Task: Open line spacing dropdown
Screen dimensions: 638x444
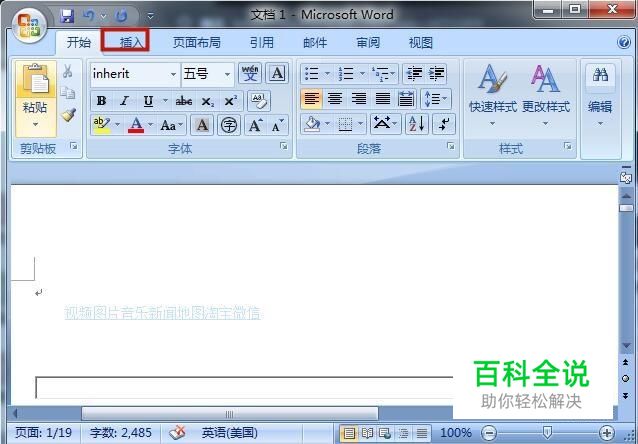Action: tap(436, 99)
